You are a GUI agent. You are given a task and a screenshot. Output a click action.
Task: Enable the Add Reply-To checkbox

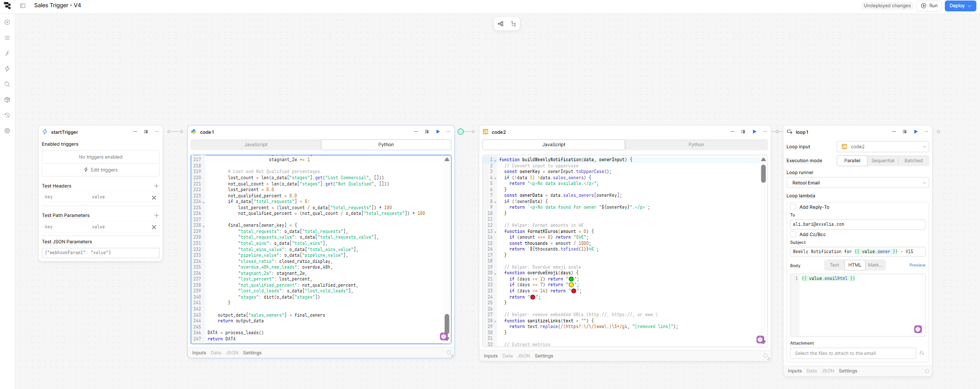coord(793,207)
